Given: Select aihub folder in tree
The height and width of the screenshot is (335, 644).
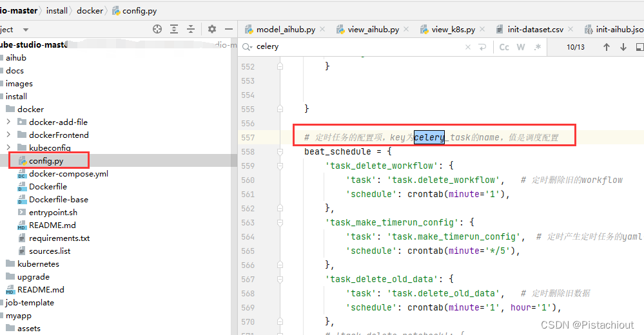Looking at the screenshot, I should [16, 58].
